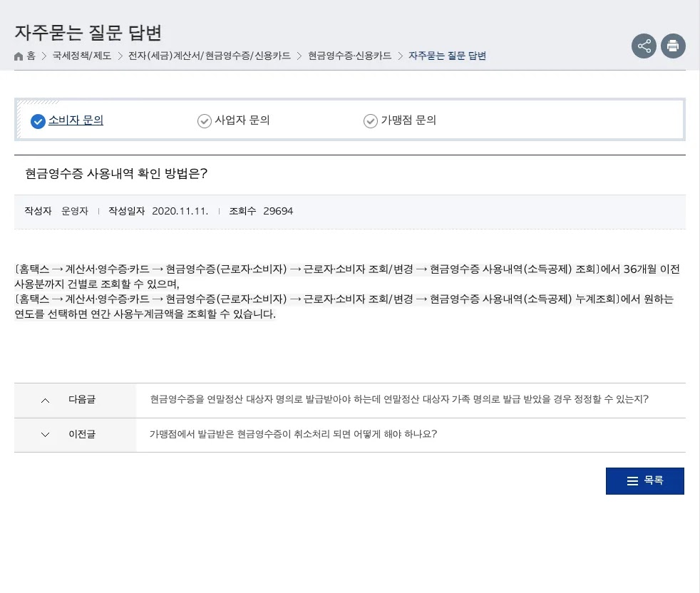The image size is (700, 593).
Task: Click the 작성일자 label
Action: coord(127,211)
